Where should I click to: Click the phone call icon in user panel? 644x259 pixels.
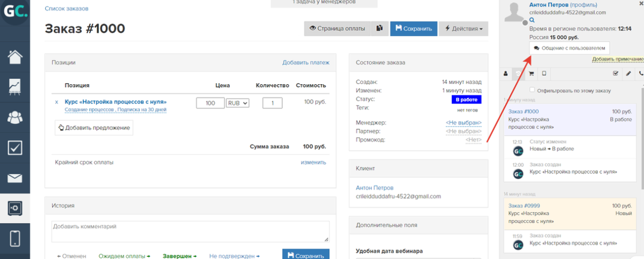(x=641, y=73)
